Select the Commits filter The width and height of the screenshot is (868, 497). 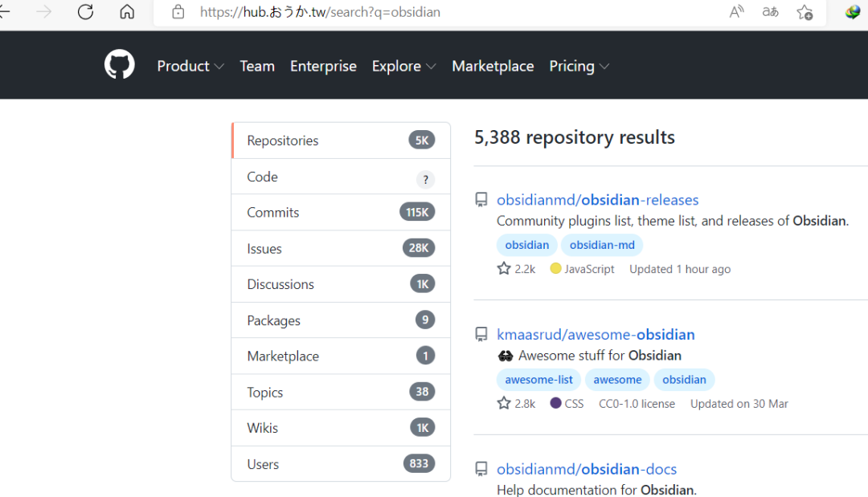point(341,212)
